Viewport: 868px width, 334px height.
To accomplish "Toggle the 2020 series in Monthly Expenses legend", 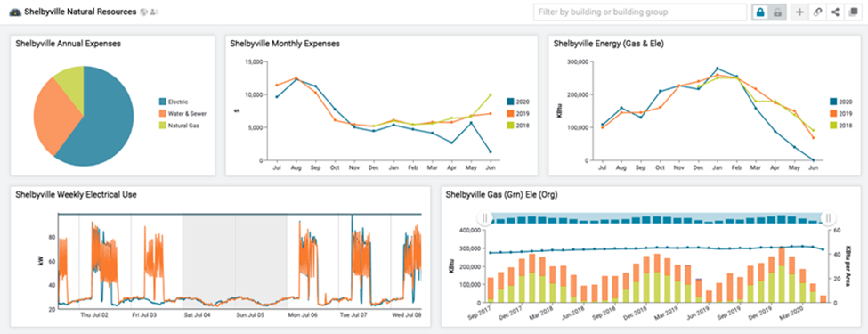I will point(519,102).
